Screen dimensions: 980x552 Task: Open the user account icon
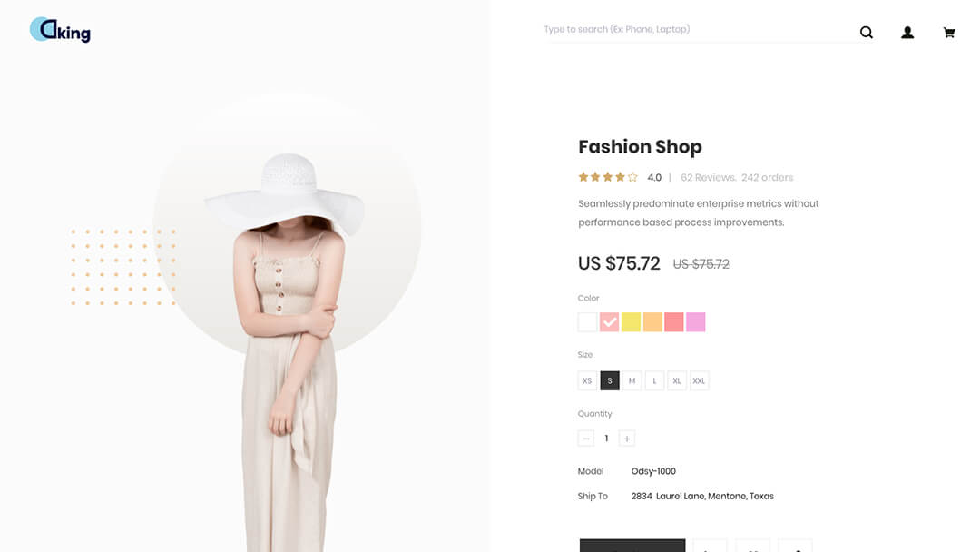pos(906,33)
